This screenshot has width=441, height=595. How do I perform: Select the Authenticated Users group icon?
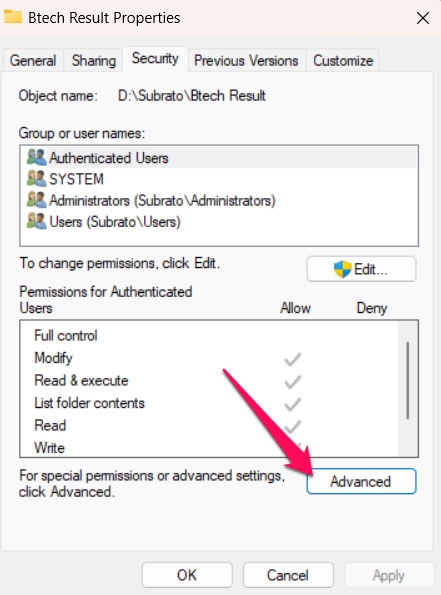[36, 157]
